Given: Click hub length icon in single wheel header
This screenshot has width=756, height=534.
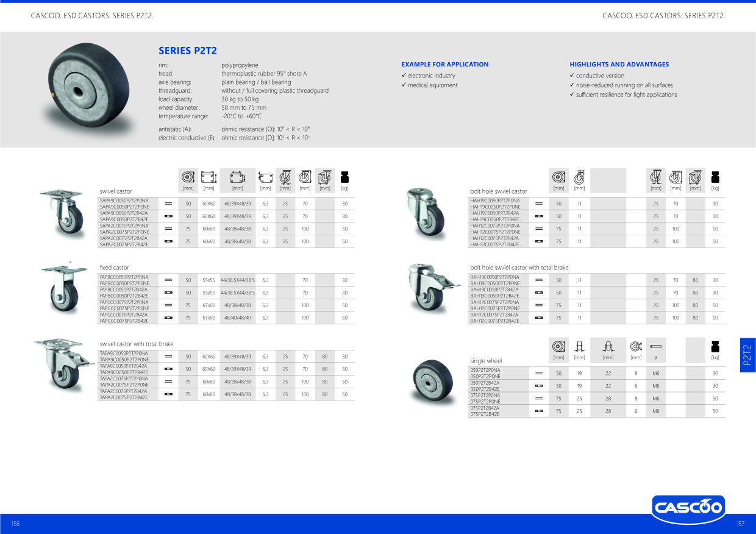Looking at the screenshot, I should 608,346.
